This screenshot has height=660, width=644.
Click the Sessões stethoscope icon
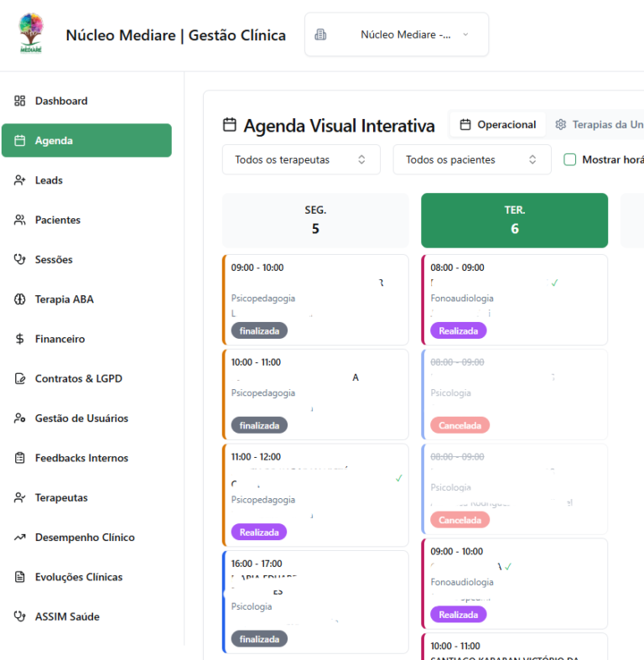20,260
